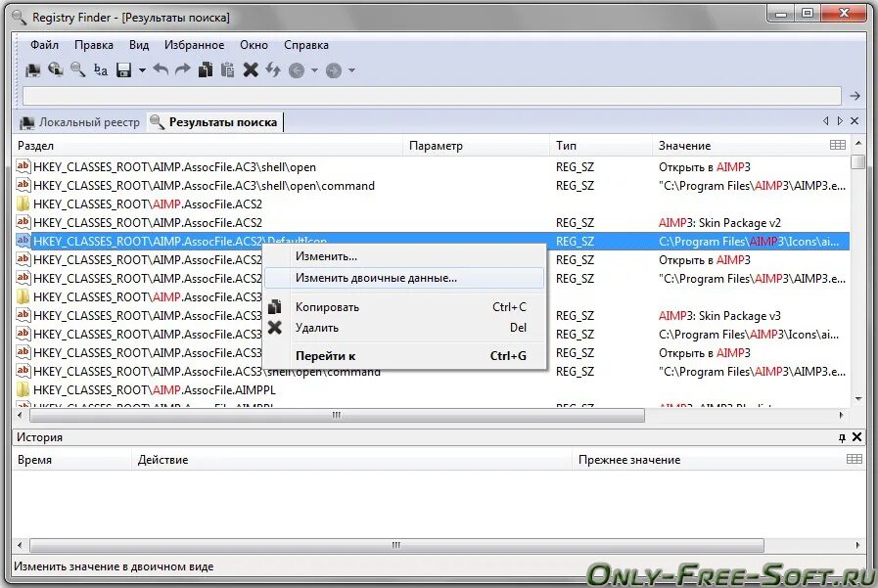Click the column chooser icon in История header
This screenshot has height=588, width=878.
(855, 459)
